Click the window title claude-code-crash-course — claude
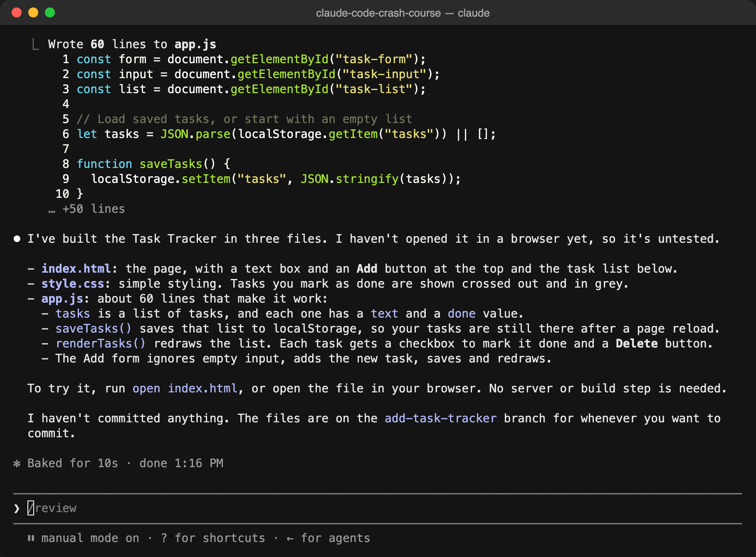 (x=403, y=13)
